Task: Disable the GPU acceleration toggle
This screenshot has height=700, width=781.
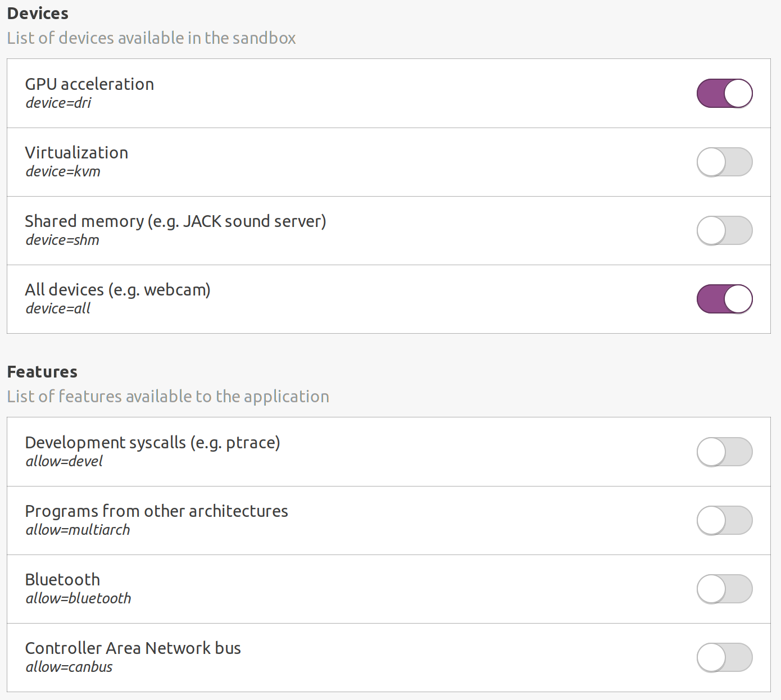Action: (x=724, y=93)
